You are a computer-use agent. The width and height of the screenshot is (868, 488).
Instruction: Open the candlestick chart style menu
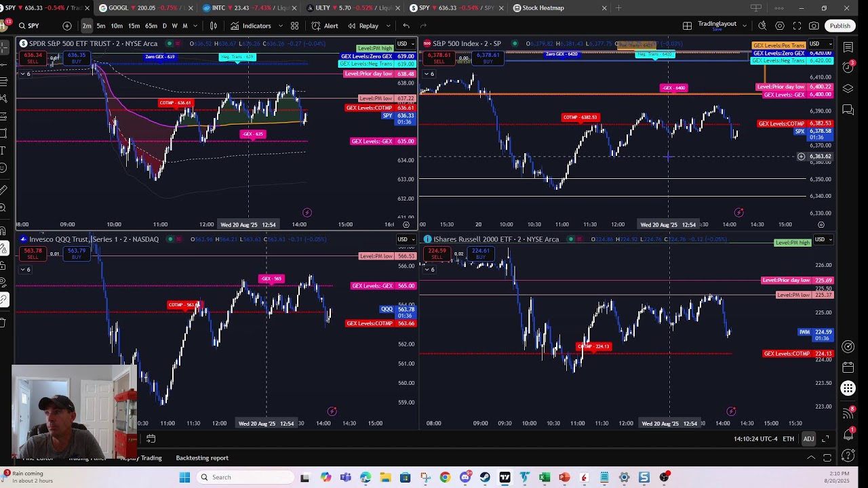pos(214,26)
